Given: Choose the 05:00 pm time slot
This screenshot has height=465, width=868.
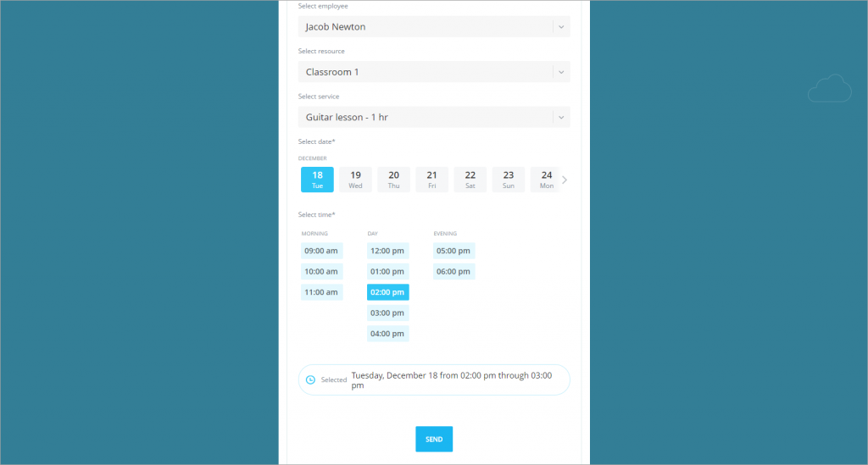Looking at the screenshot, I should tap(454, 251).
